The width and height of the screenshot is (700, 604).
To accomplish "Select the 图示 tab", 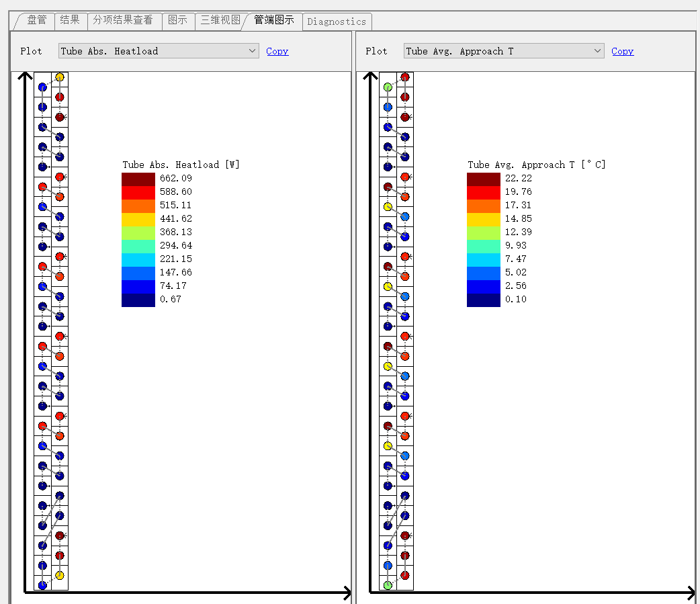I will [177, 20].
